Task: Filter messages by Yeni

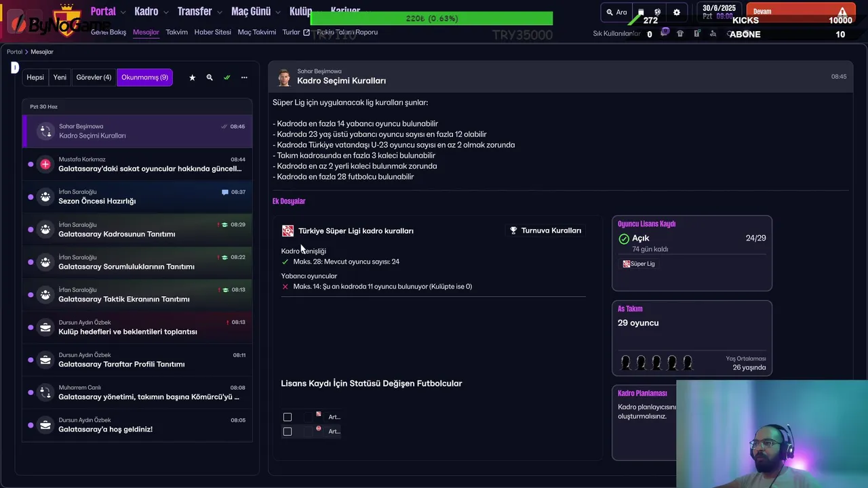Action: coord(60,77)
